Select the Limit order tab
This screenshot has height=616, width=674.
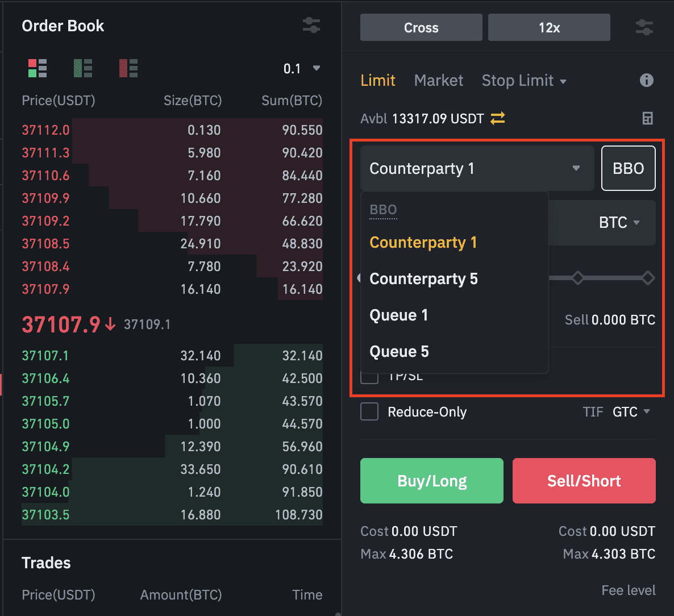(378, 80)
